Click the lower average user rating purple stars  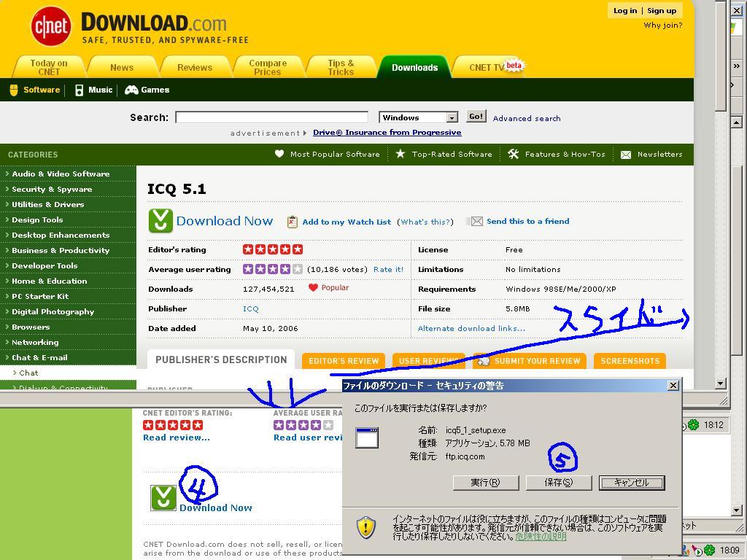tap(303, 425)
